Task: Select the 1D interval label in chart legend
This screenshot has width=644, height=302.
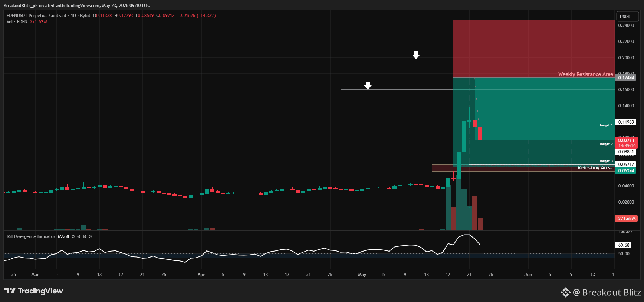Action: coord(73,16)
